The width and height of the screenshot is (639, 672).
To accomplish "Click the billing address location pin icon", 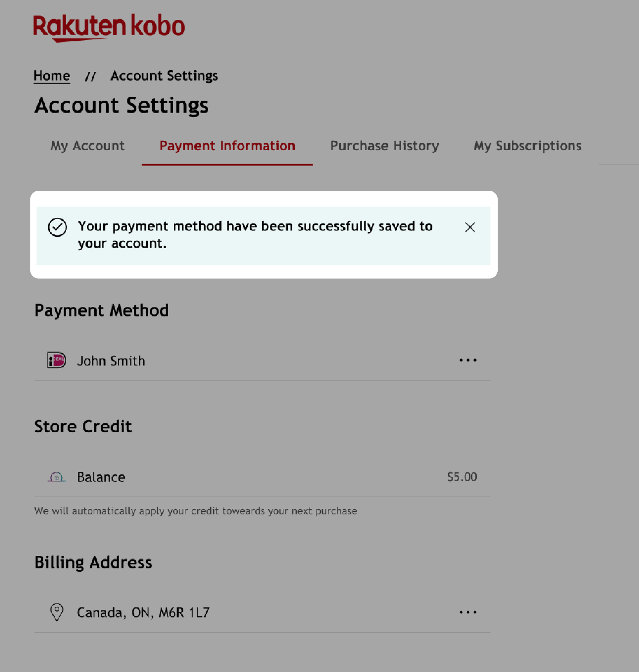I will (x=56, y=611).
